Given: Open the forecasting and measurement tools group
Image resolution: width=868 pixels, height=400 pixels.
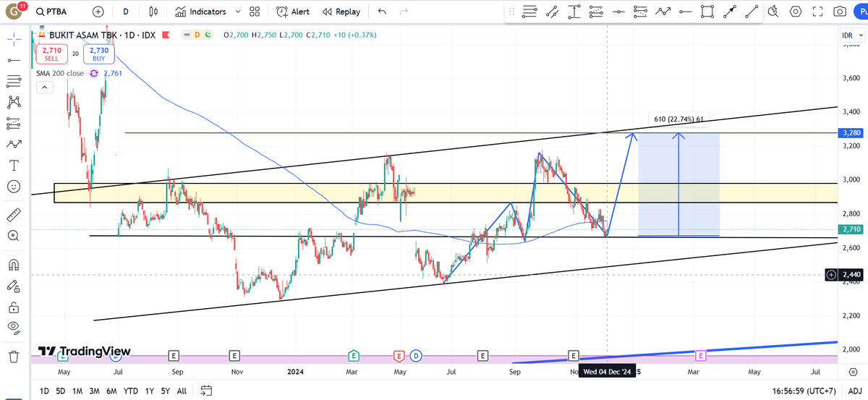Looking at the screenshot, I should pos(13,123).
